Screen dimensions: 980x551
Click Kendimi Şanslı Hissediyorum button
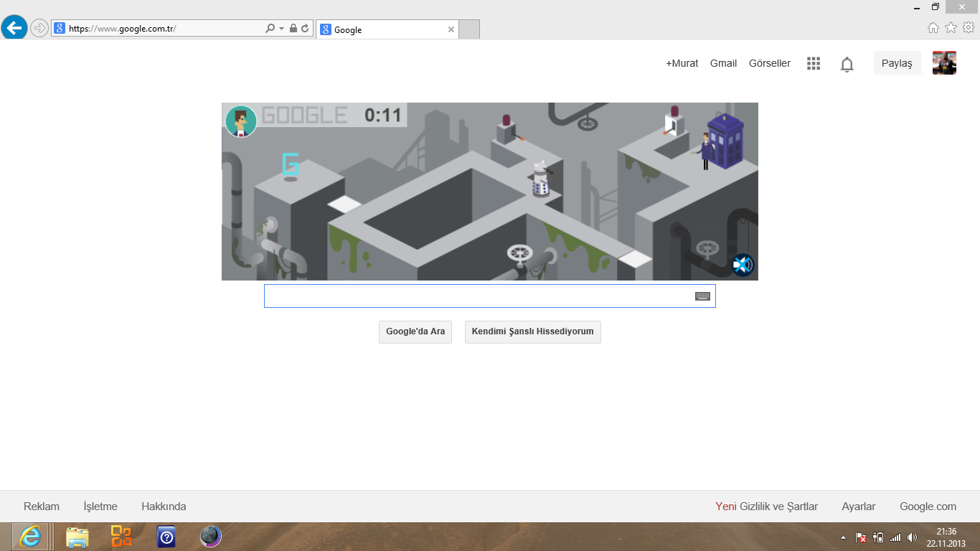click(533, 332)
